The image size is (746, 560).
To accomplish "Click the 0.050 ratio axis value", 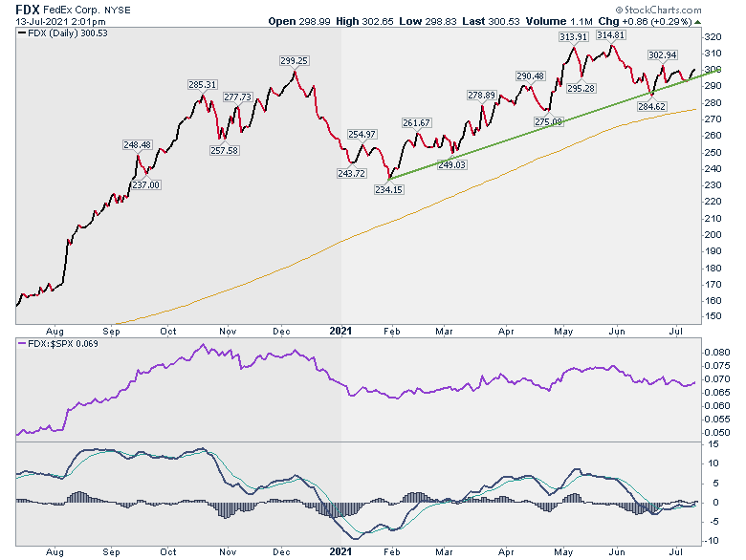I will [716, 433].
